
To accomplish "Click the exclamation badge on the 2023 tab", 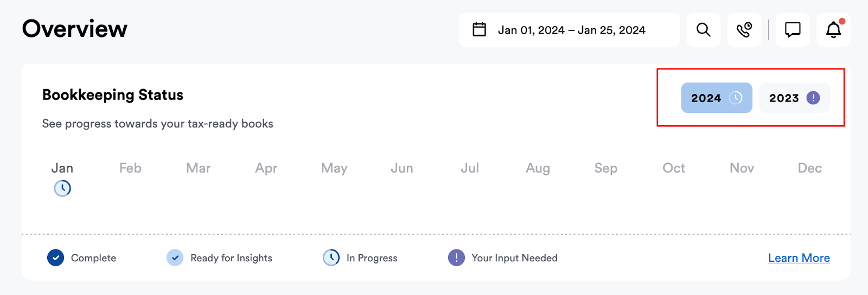I will point(813,98).
